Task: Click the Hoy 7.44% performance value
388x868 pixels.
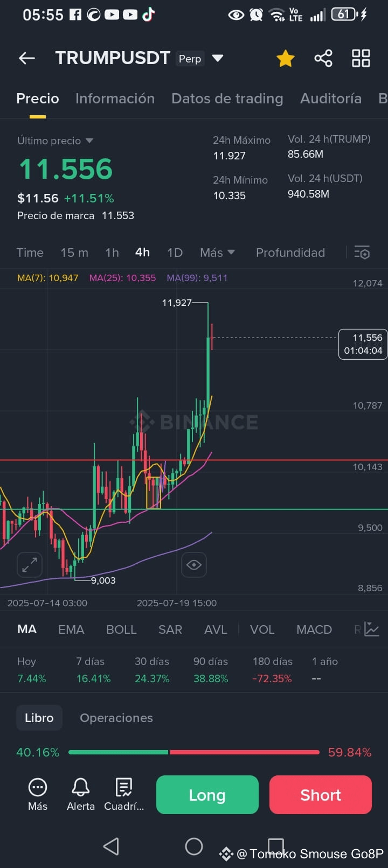Action: pos(31,678)
